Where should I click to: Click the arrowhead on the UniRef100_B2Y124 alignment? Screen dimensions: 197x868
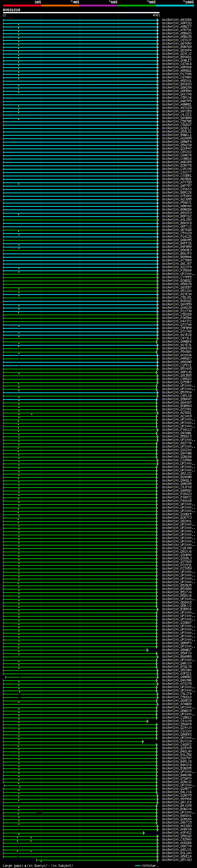(143, 742)
